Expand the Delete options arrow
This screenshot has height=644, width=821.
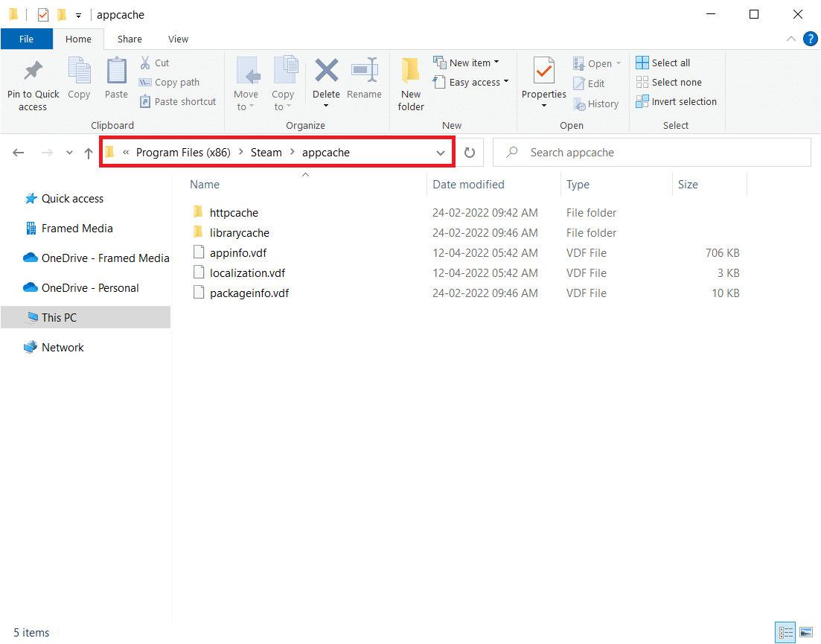coord(326,106)
